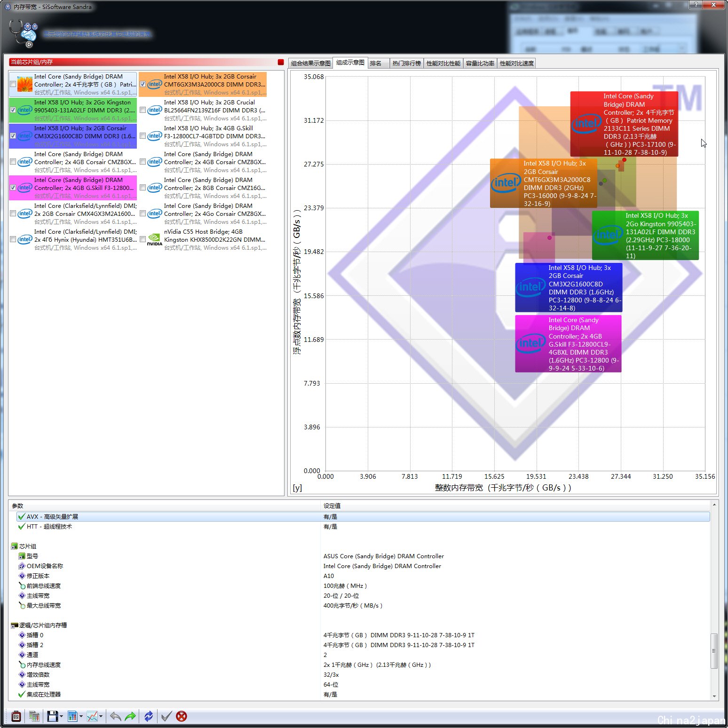The image size is (728, 728).
Task: Click the HTT green checkmark icon
Action: coord(22,526)
